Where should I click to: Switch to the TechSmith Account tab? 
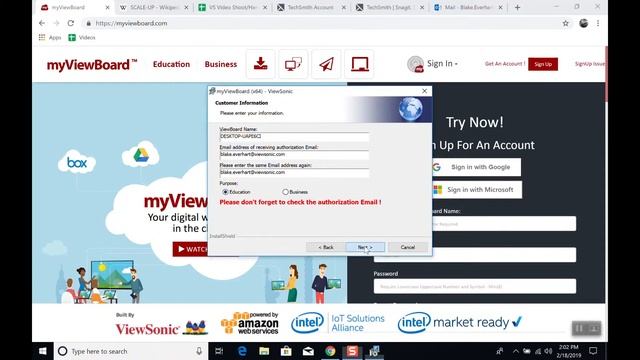(x=311, y=7)
